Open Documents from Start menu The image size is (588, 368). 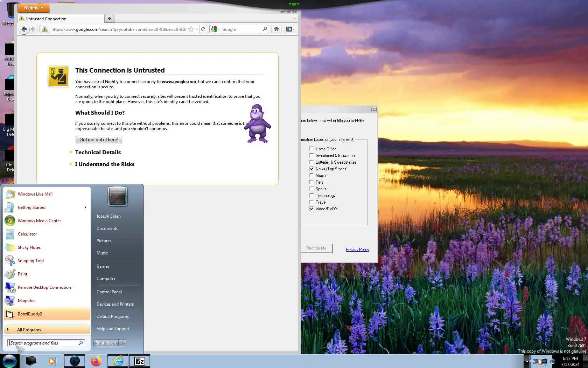click(x=107, y=229)
